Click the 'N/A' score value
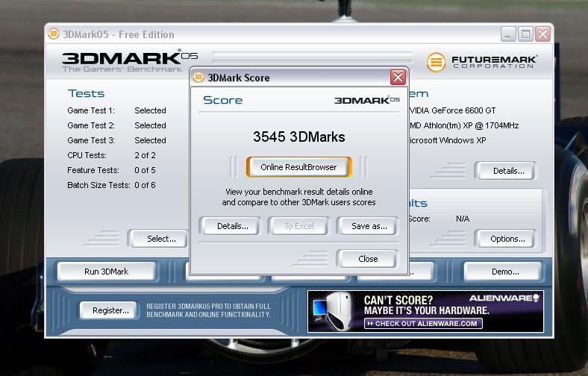This screenshot has width=588, height=376. click(463, 219)
